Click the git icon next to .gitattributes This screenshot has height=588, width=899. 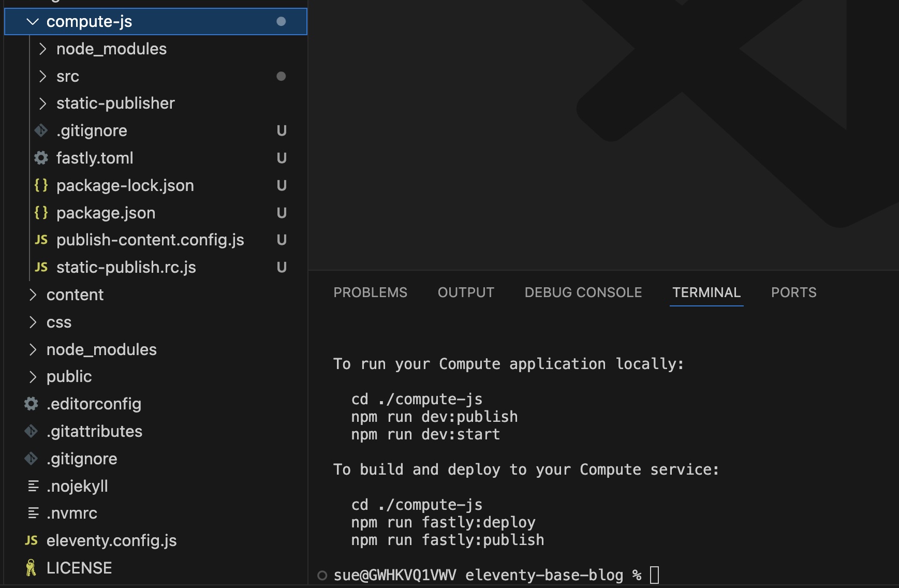pyautogui.click(x=31, y=431)
